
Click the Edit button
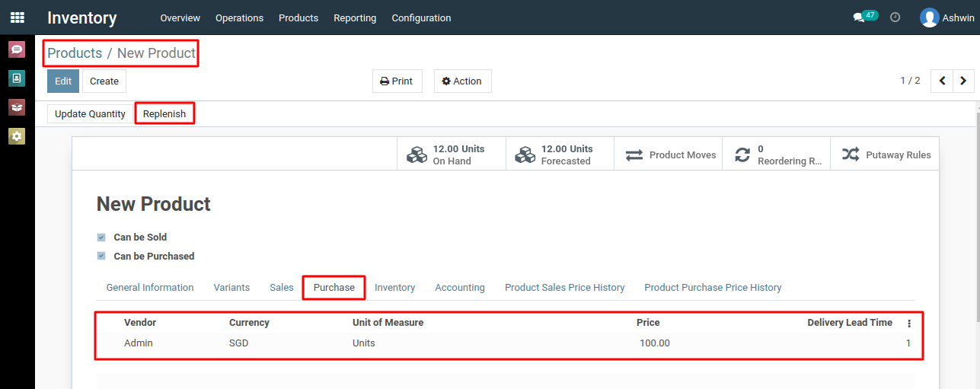point(63,81)
